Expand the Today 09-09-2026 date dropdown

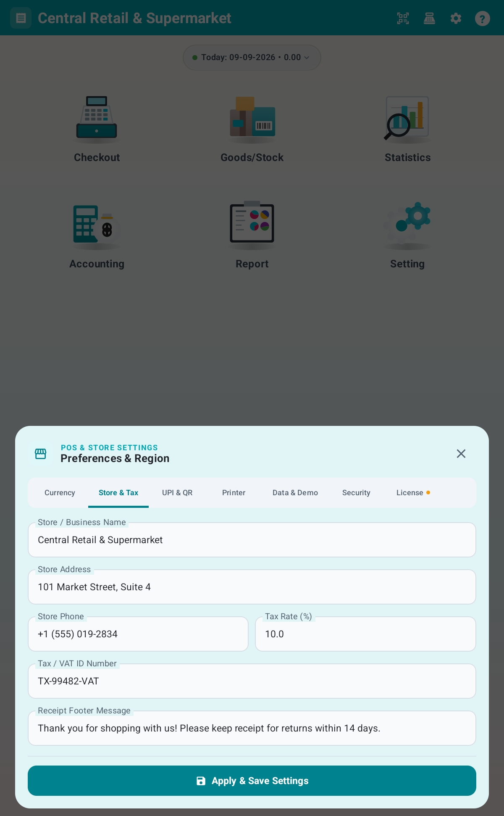(x=252, y=58)
